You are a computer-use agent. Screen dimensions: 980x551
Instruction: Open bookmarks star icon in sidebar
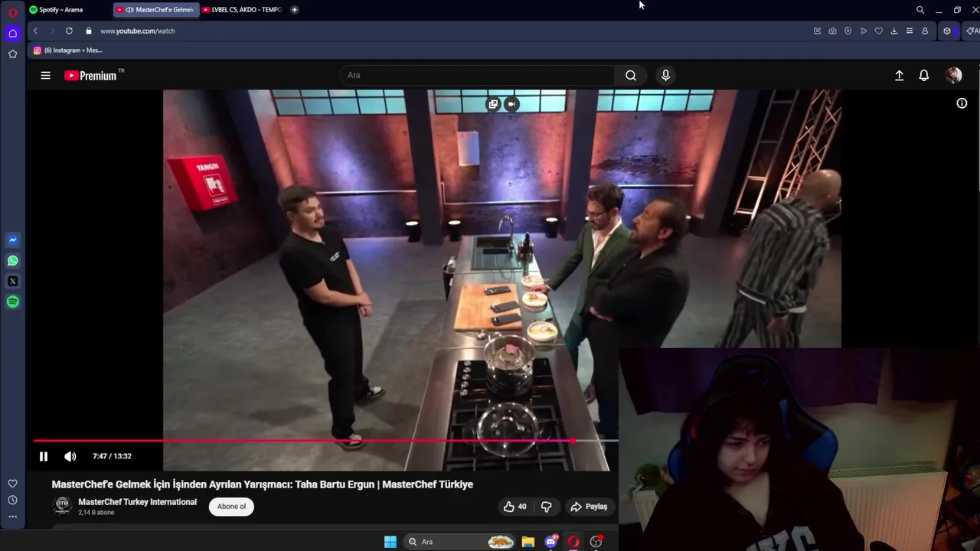[12, 54]
